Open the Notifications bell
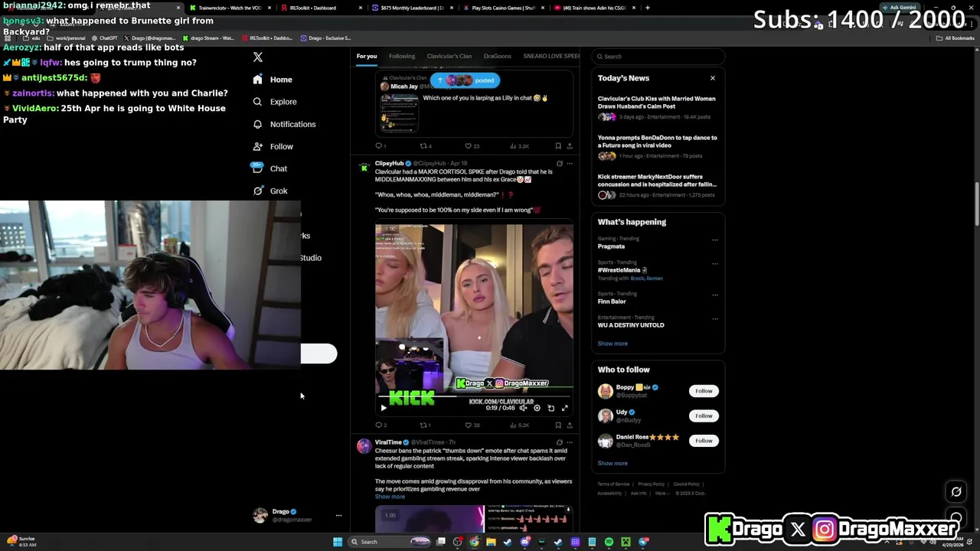Screen dimensions: 980x551 coord(284,124)
